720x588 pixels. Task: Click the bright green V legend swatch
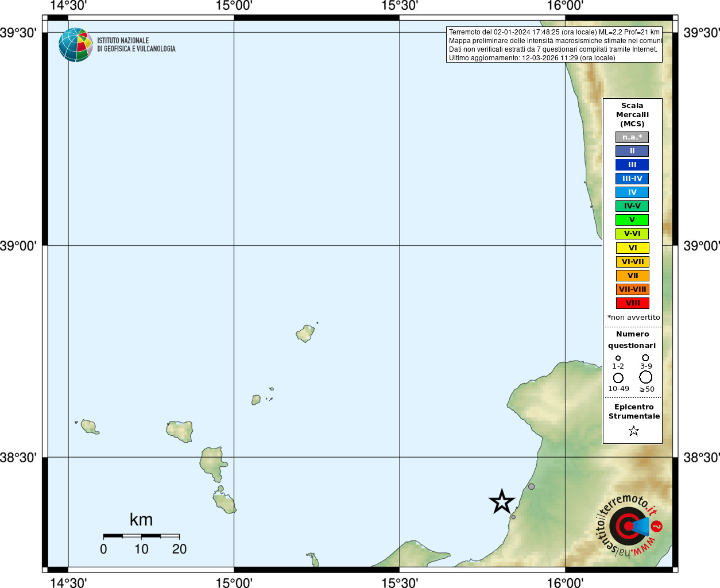coord(632,220)
